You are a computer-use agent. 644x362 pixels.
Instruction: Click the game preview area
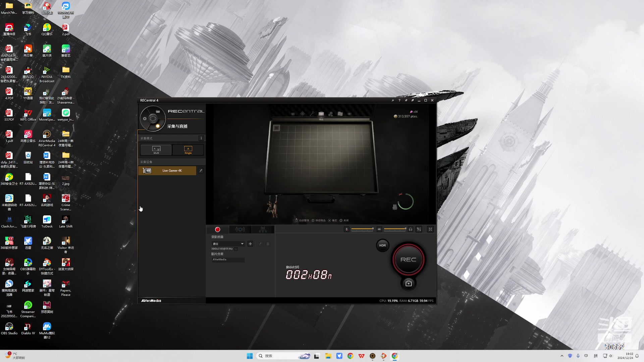(x=321, y=164)
